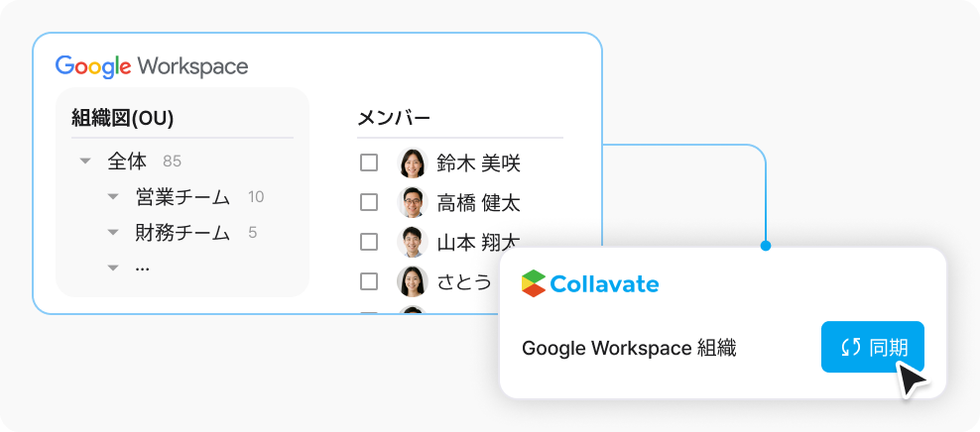Click the Google Workspace logo
This screenshot has width=980, height=432.
[152, 66]
